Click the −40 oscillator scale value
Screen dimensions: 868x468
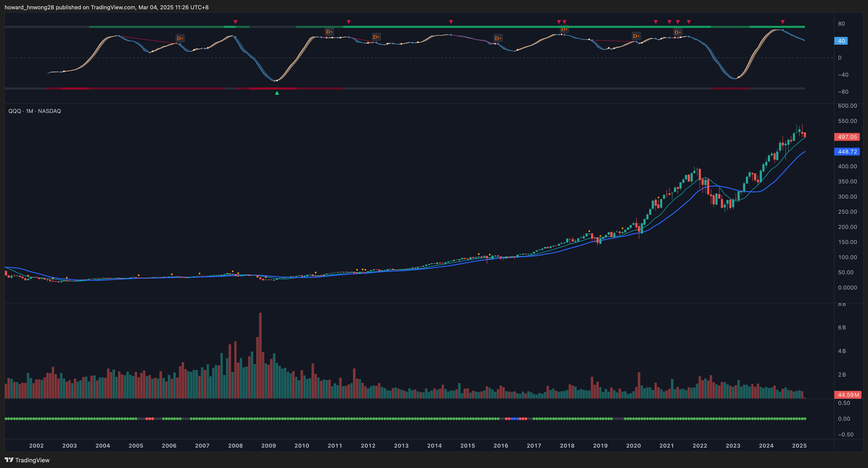tap(843, 75)
